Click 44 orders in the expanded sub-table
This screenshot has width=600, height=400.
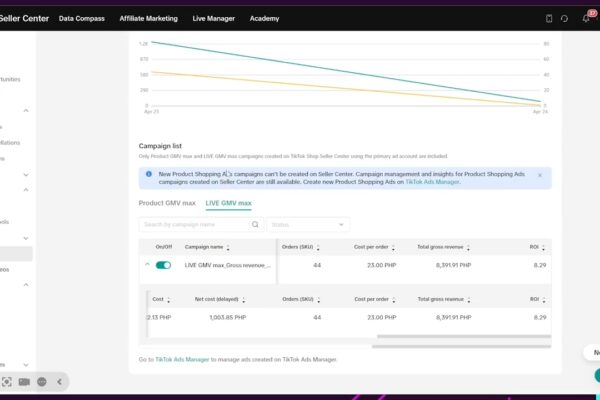317,317
